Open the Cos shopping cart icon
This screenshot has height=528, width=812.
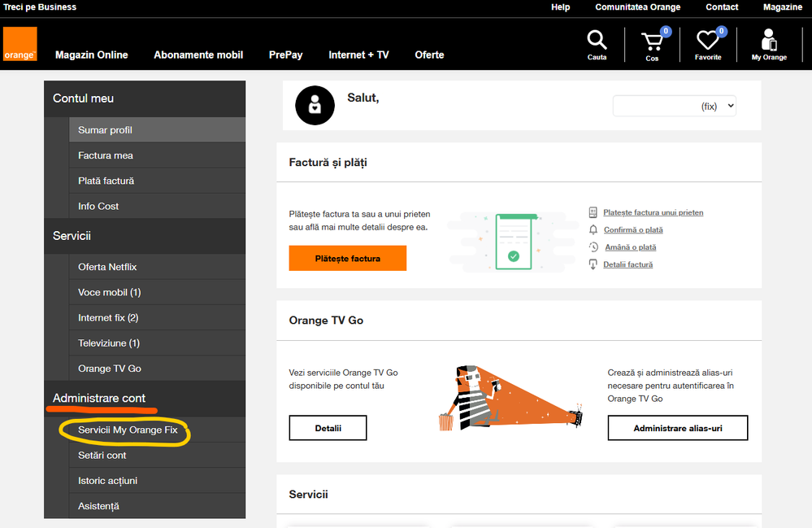point(652,42)
